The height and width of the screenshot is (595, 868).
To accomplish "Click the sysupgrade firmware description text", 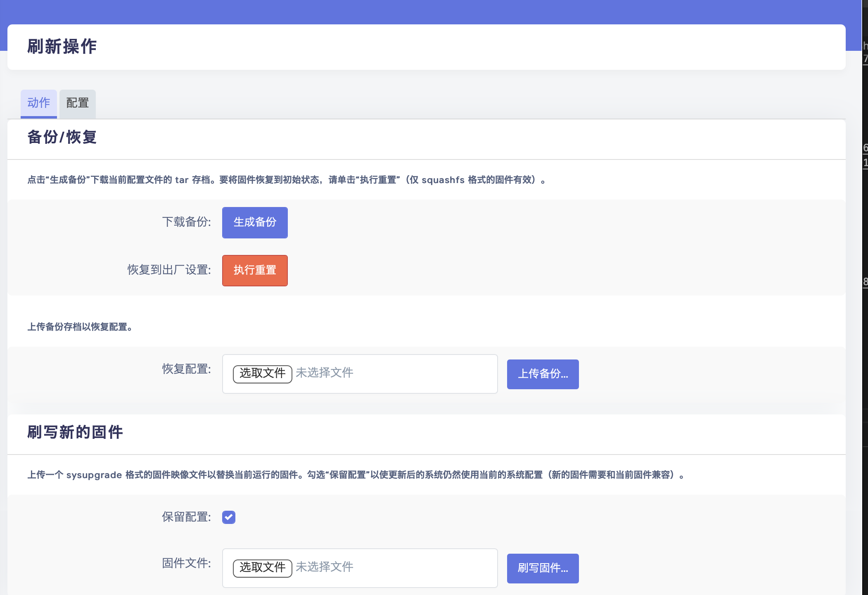I will pos(355,475).
